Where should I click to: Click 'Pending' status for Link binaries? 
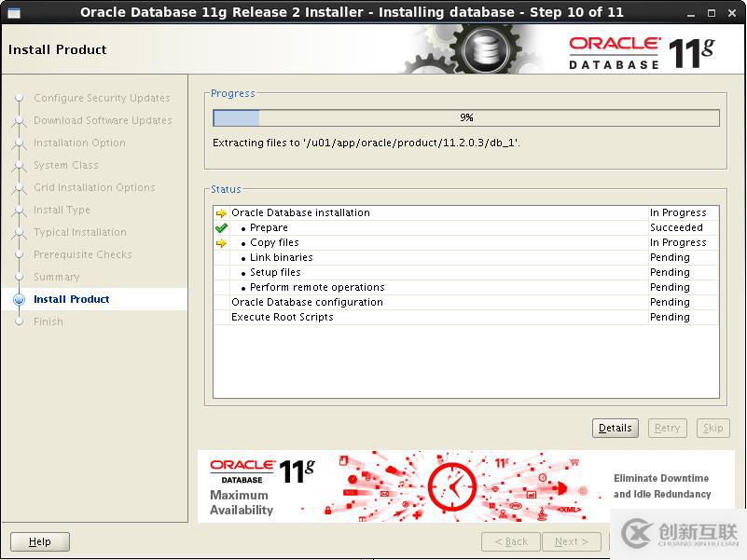(670, 257)
